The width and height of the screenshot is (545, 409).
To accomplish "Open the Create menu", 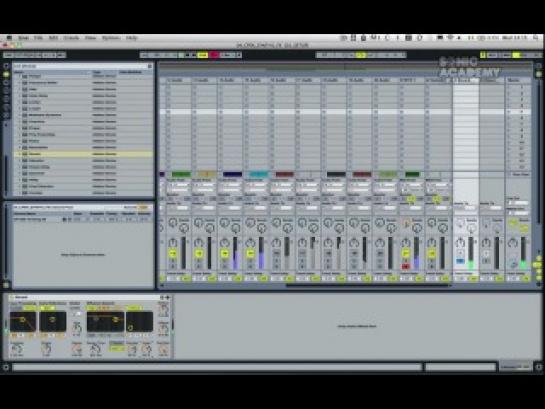I will tap(71, 38).
